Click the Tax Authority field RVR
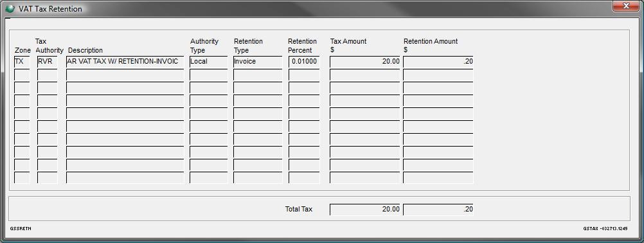This screenshot has width=644, height=243. (47, 62)
